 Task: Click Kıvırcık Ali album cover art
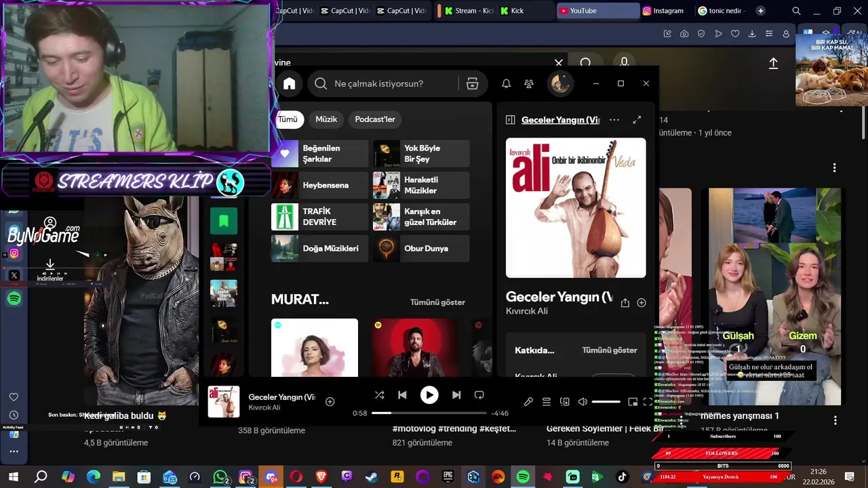click(576, 208)
